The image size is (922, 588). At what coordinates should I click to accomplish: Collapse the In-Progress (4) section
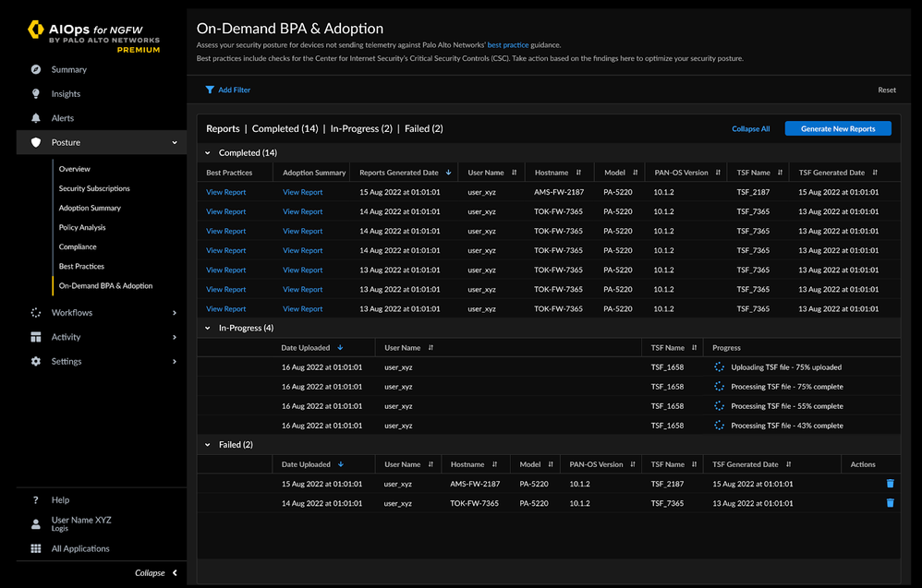coord(208,328)
